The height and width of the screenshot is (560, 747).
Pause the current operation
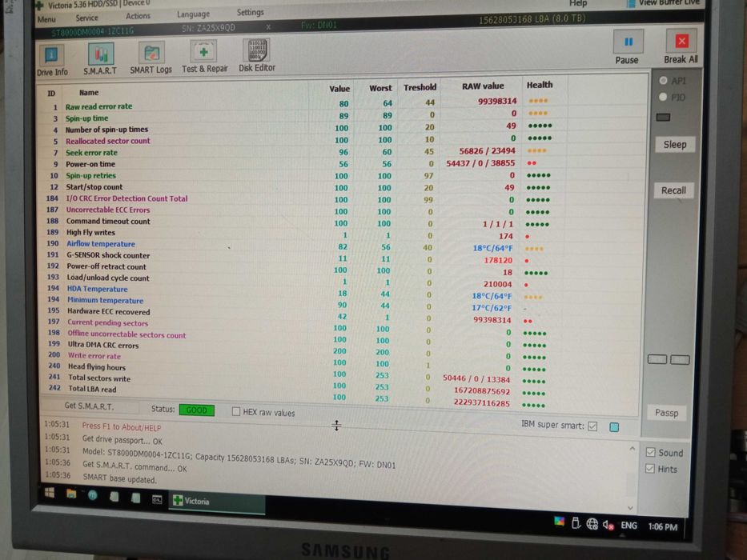tap(627, 48)
